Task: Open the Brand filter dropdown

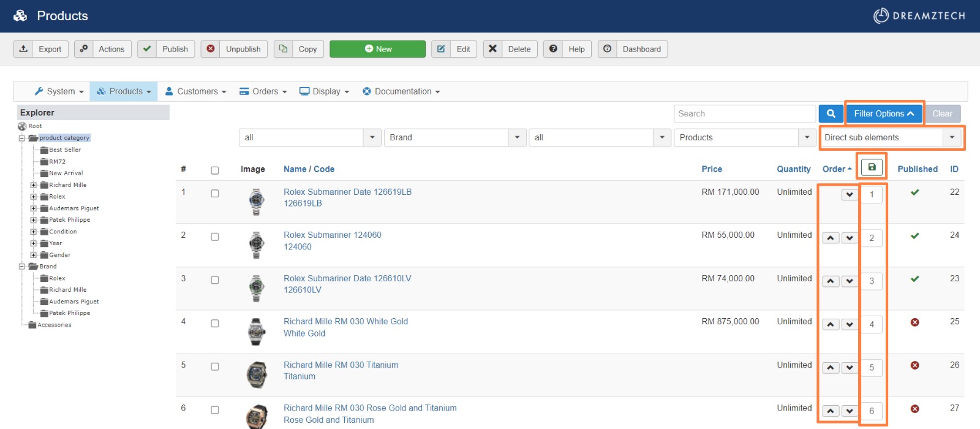Action: (455, 137)
